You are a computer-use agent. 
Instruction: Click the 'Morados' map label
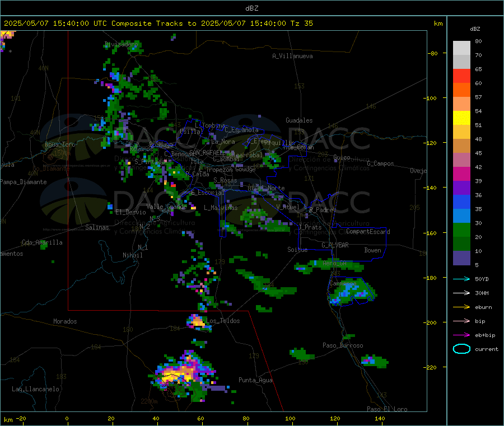point(65,321)
